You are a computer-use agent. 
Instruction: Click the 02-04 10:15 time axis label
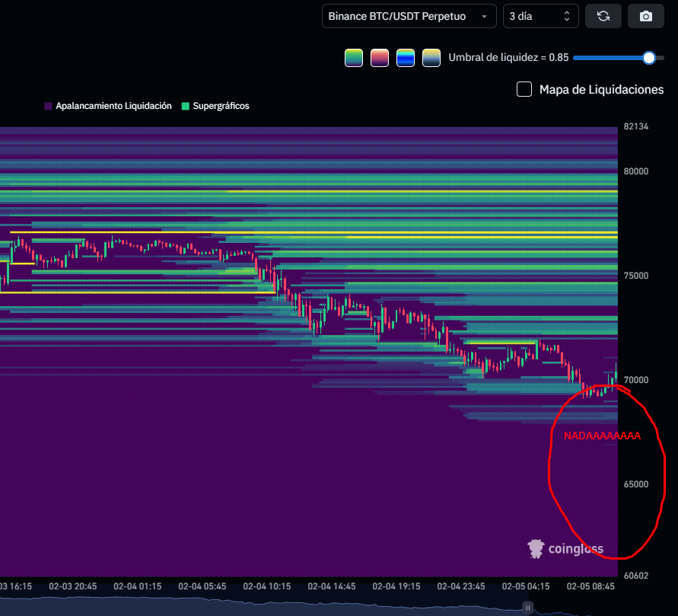267,586
